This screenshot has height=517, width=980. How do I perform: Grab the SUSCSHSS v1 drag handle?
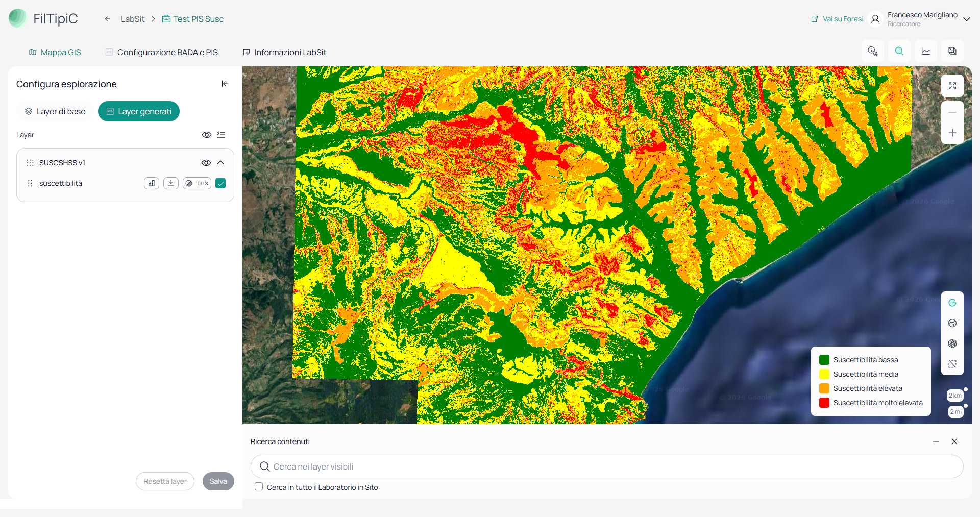[30, 163]
